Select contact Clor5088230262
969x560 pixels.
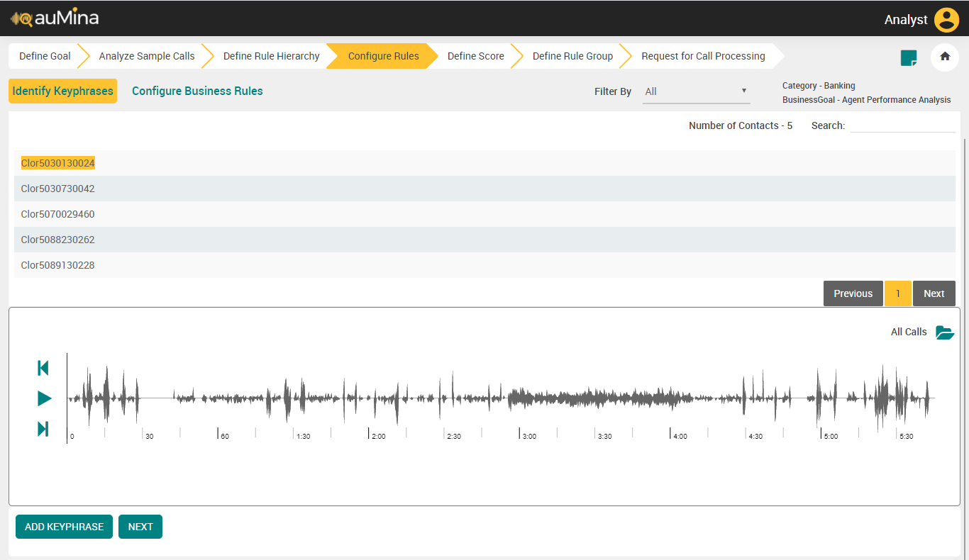tap(58, 240)
